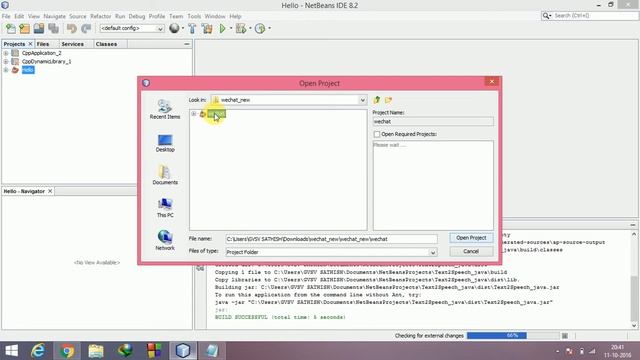Image resolution: width=640 pixels, height=360 pixels.
Task: Click the green Run Project icon
Action: (x=222, y=29)
